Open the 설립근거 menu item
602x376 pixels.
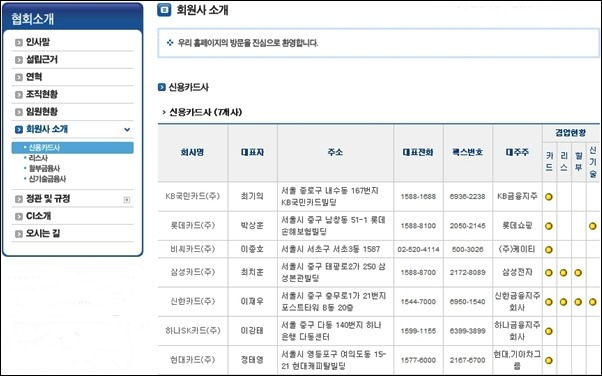41,60
